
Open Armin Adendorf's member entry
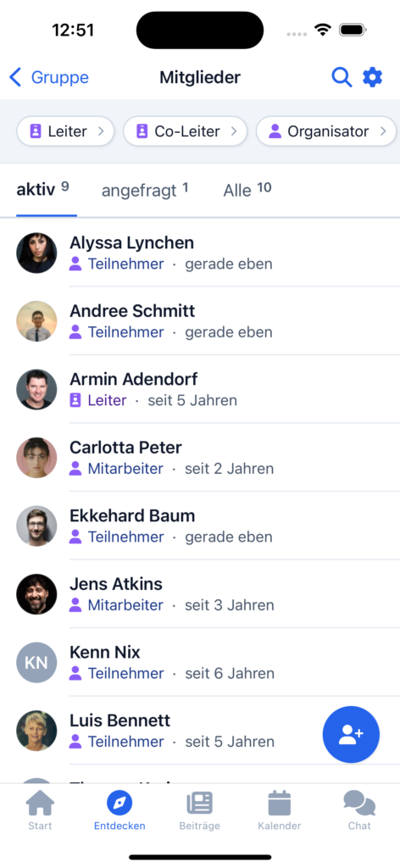tap(200, 389)
